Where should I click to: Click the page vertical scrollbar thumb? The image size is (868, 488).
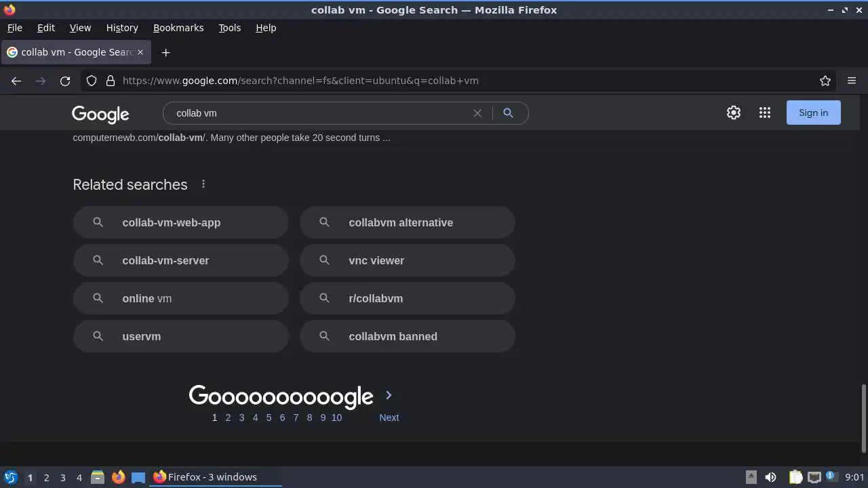click(863, 419)
